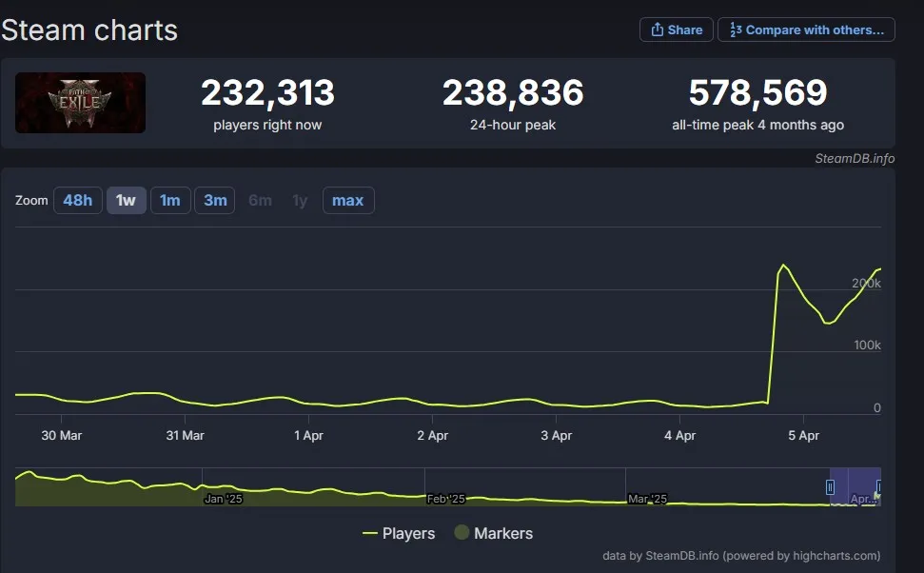Select the 48h zoom range
Screen dimensions: 924x573
(x=78, y=201)
